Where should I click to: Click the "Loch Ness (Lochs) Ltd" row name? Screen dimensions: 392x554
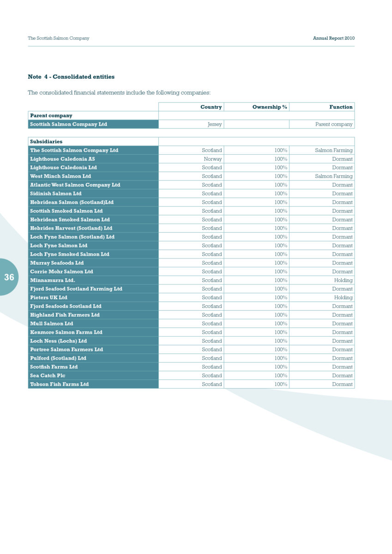coord(58,341)
